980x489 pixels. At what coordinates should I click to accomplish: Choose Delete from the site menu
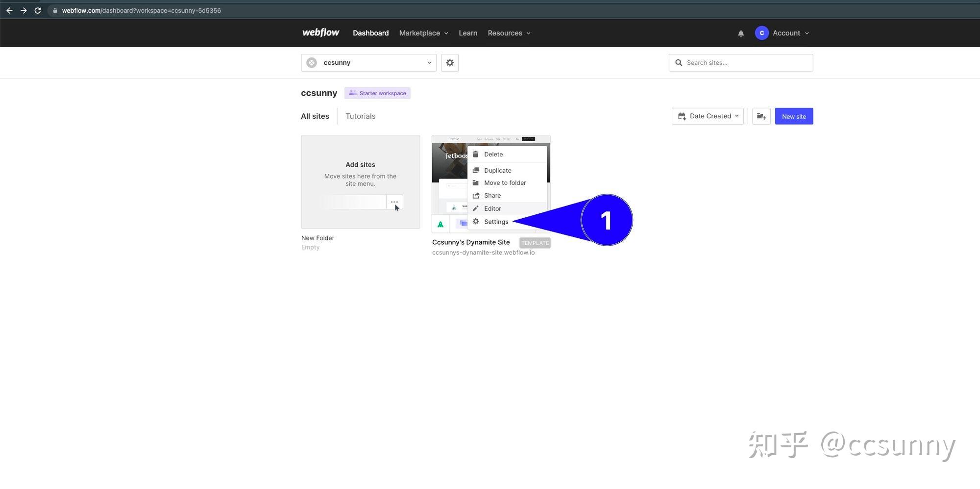507,154
